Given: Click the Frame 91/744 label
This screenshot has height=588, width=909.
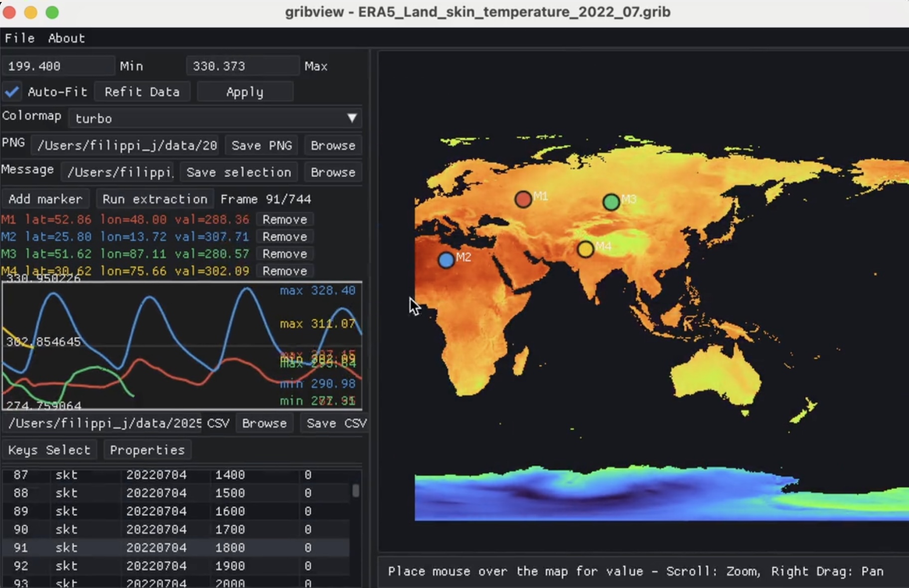Looking at the screenshot, I should pyautogui.click(x=266, y=199).
